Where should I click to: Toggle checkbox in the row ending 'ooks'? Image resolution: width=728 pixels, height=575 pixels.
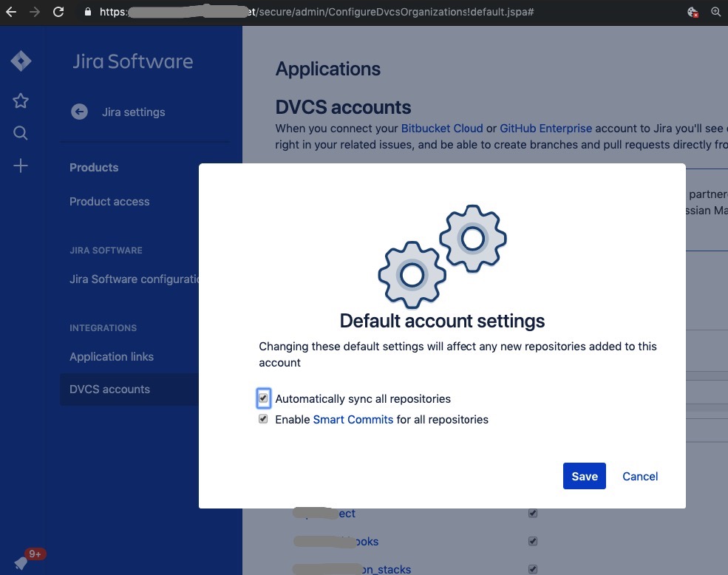click(533, 541)
